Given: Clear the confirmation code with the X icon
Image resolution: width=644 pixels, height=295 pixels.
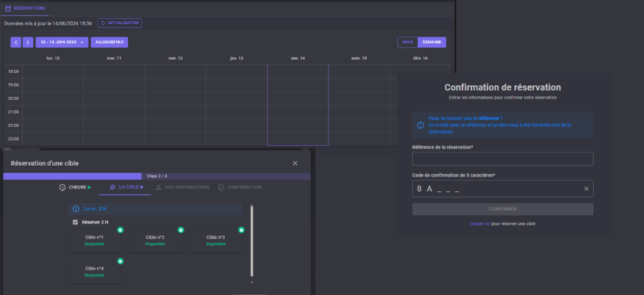Looking at the screenshot, I should click(x=586, y=188).
